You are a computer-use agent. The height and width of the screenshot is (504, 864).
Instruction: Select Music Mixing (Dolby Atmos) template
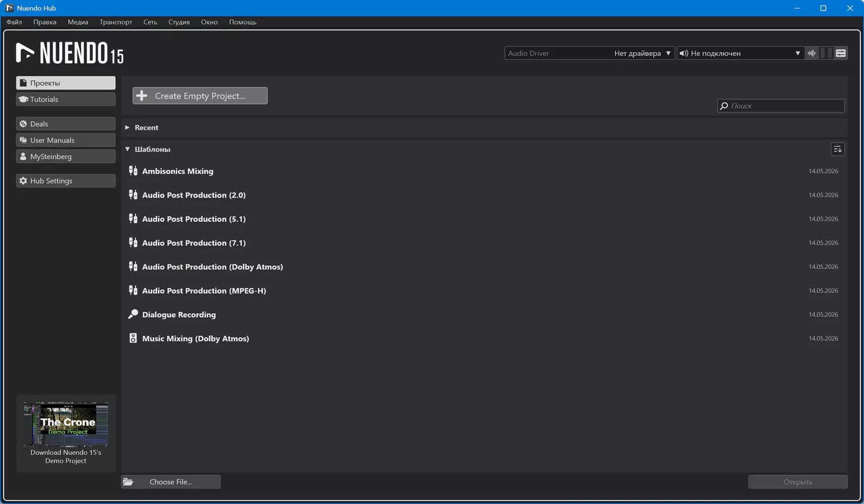tap(484, 338)
